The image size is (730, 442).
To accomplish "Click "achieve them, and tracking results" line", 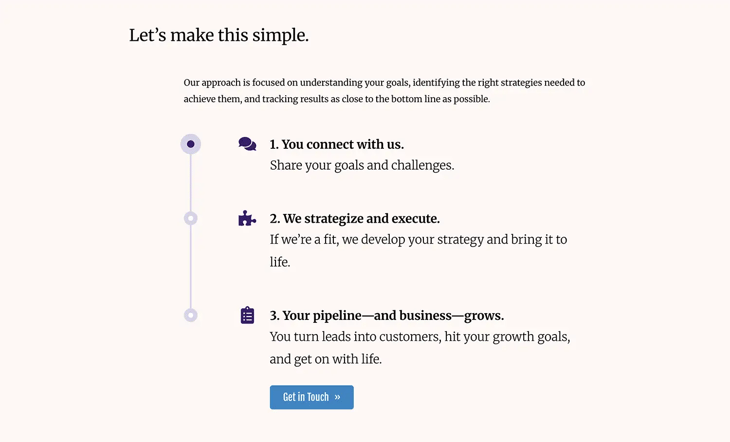I will pos(337,99).
